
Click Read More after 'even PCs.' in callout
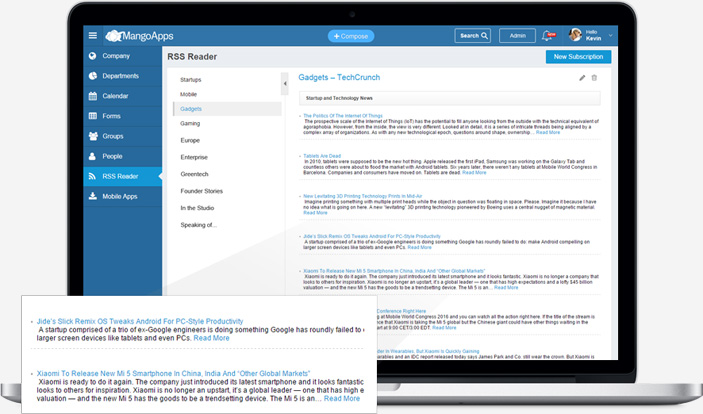[211, 338]
